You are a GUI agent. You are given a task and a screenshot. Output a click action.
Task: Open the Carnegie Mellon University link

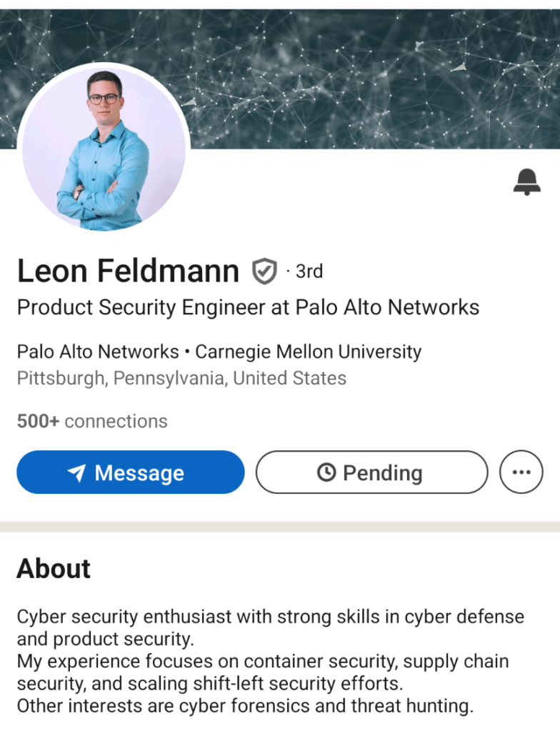coord(308,352)
